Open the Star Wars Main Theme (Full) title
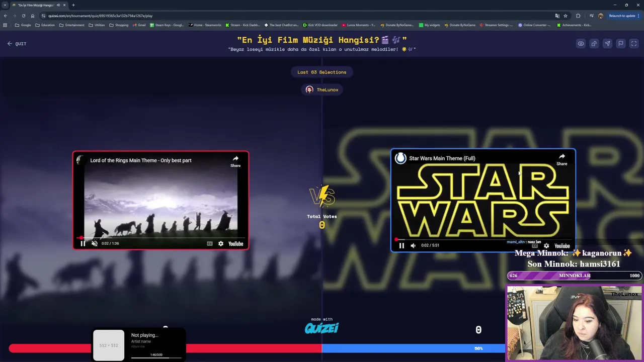 tap(442, 158)
